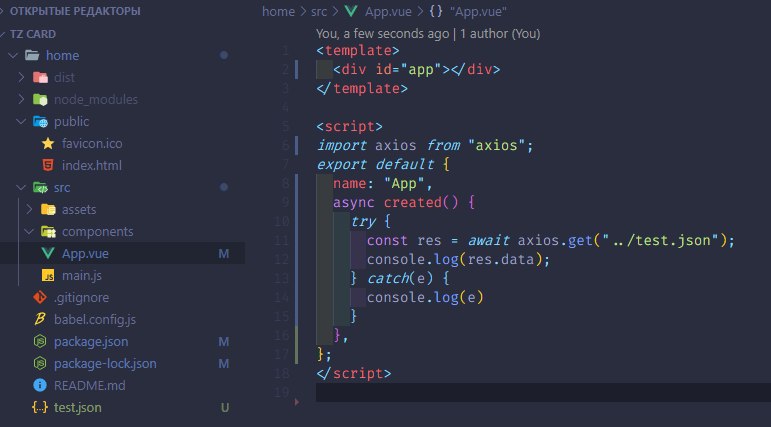Click line number 11 in gutter
This screenshot has width=771, height=427.
click(281, 240)
